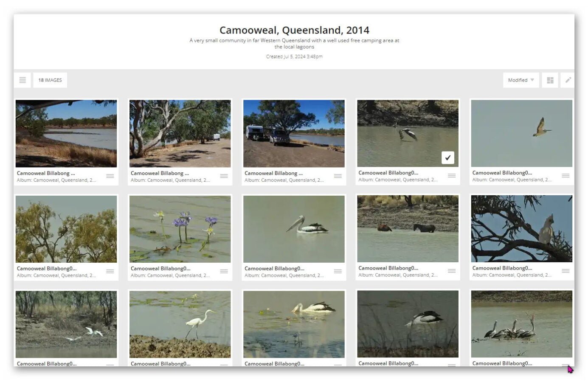This screenshot has height=382, width=588.
Task: Open options menu on the gum tree track photo
Action: click(224, 176)
